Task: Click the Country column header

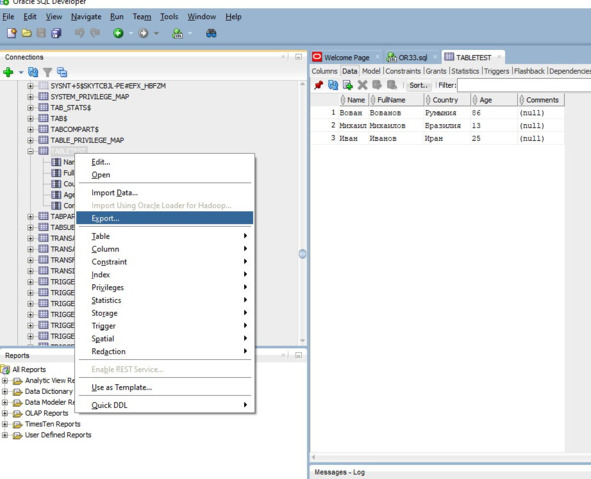Action: [447, 100]
